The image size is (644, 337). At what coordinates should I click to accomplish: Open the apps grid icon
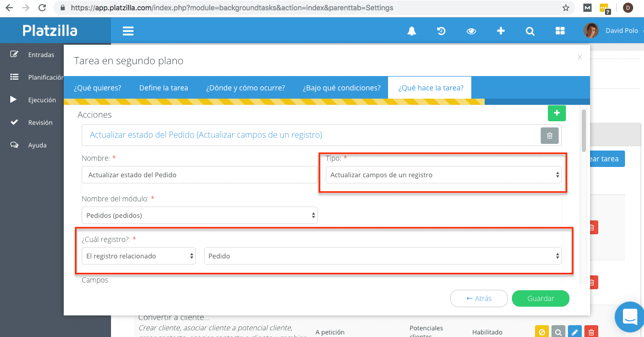560,31
